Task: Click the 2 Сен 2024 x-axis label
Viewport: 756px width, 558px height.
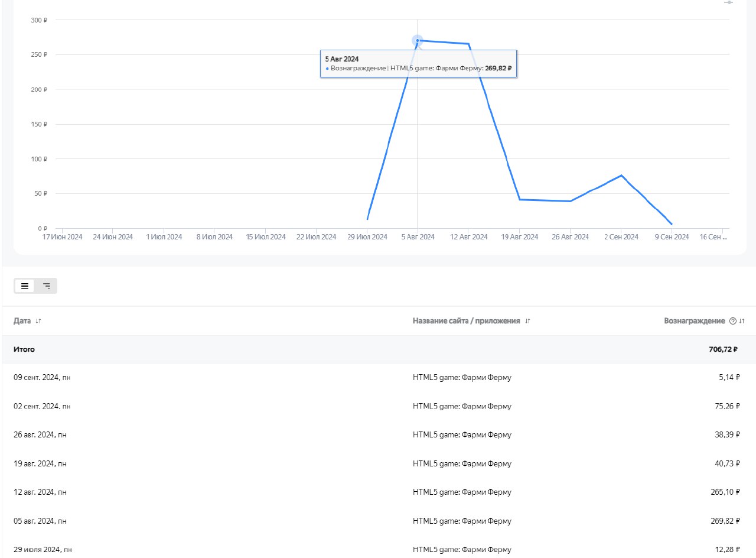Action: coord(621,237)
